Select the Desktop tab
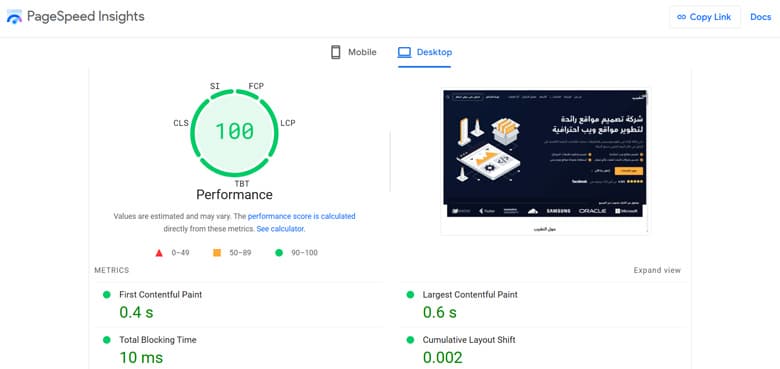The height and width of the screenshot is (369, 780). pos(425,52)
